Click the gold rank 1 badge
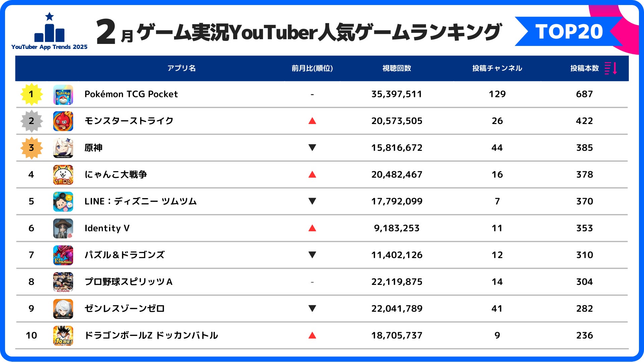 [32, 94]
